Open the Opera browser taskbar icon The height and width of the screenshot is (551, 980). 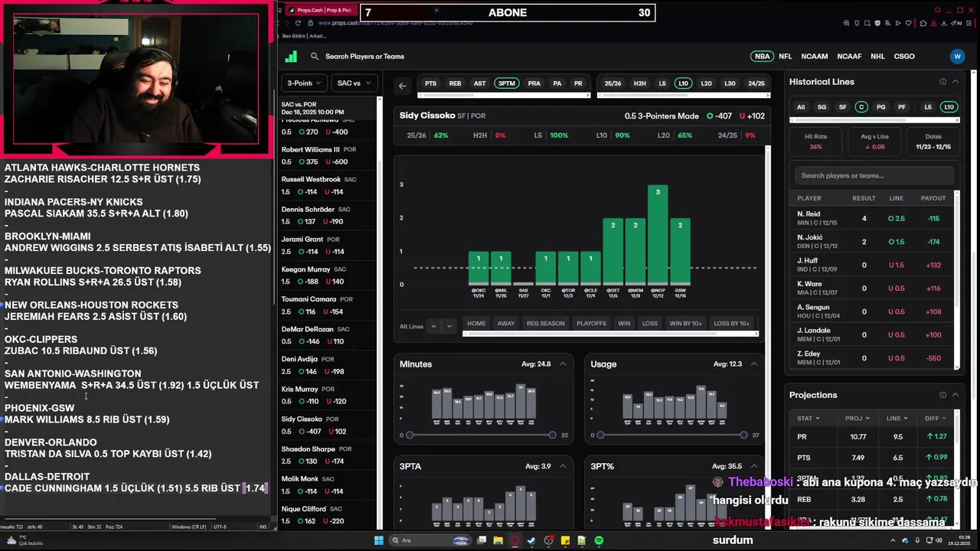515,540
